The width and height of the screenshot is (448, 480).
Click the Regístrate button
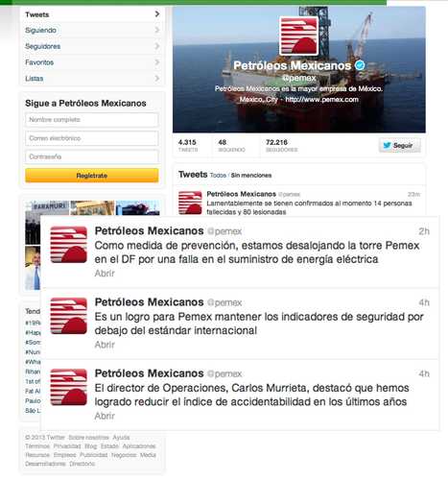coord(92,176)
